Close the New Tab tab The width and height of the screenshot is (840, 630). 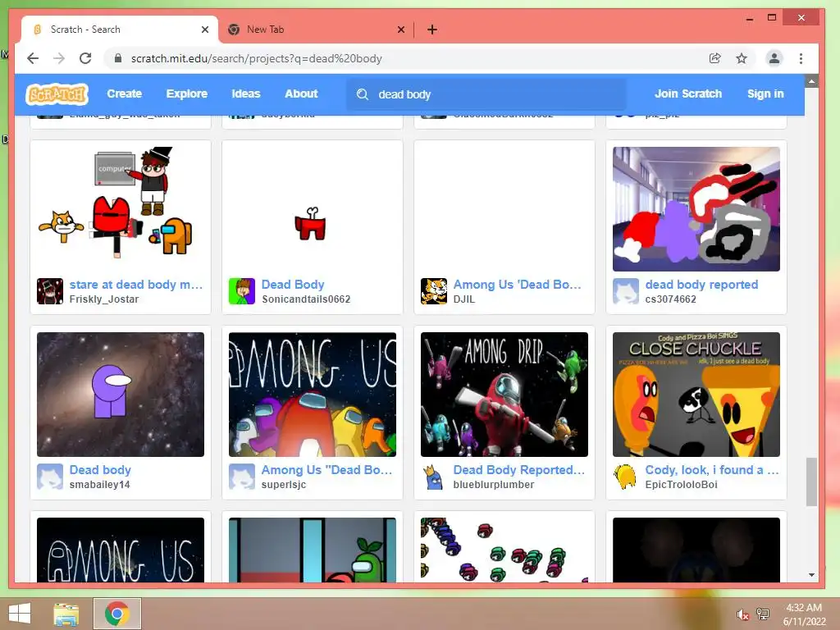click(x=400, y=30)
